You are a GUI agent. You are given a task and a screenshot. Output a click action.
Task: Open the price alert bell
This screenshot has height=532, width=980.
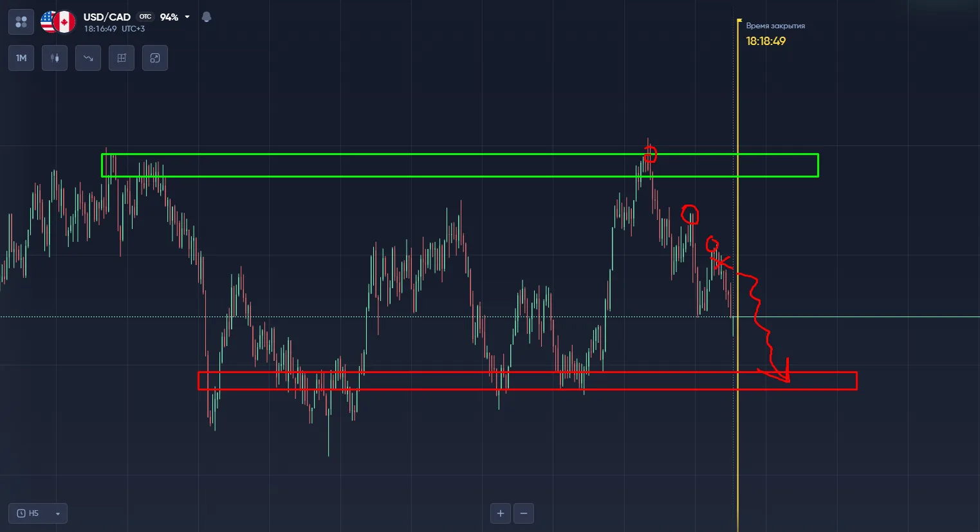pyautogui.click(x=207, y=17)
